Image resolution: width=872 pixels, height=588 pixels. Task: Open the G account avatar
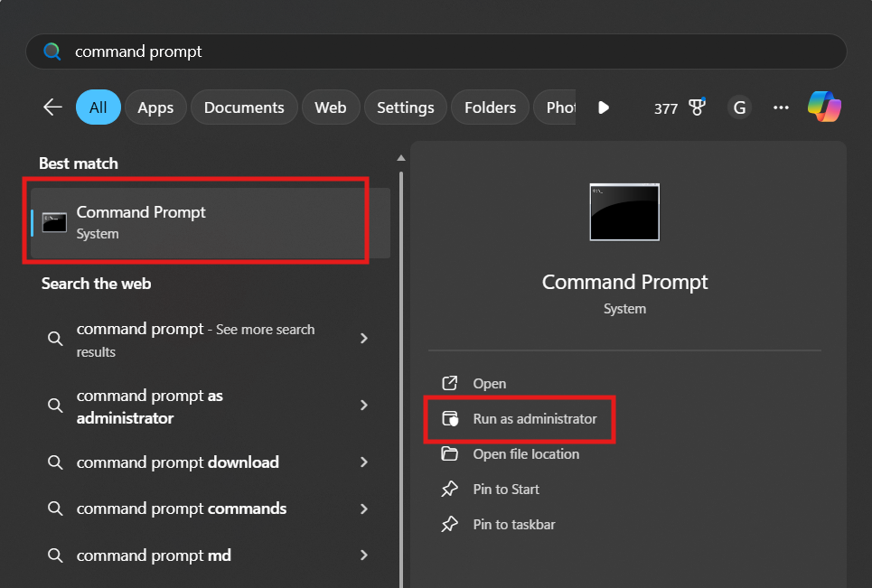tap(739, 107)
